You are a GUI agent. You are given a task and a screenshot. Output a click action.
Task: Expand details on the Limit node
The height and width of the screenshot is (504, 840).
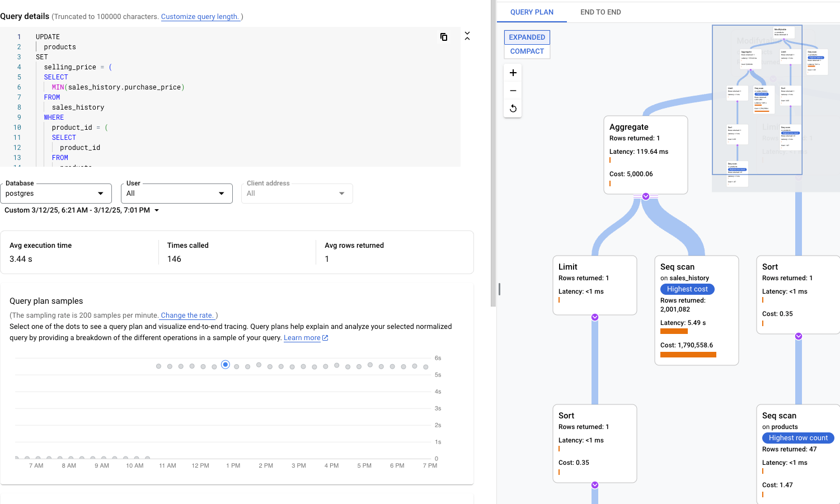(x=594, y=317)
